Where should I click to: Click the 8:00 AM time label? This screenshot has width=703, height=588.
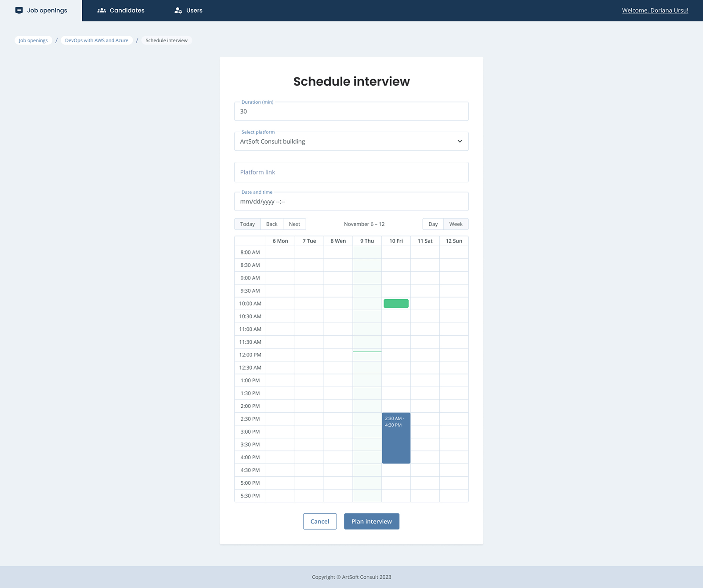(x=250, y=252)
